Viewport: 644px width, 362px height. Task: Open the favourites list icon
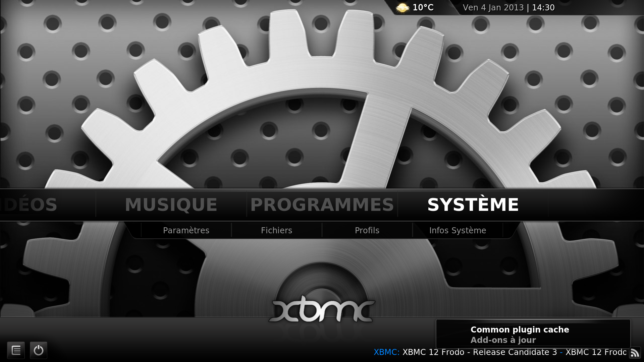pyautogui.click(x=16, y=350)
